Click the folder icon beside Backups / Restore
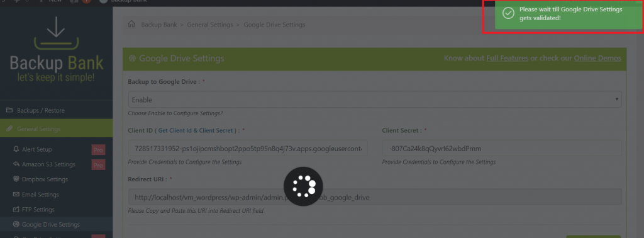644x238 pixels. coord(9,111)
